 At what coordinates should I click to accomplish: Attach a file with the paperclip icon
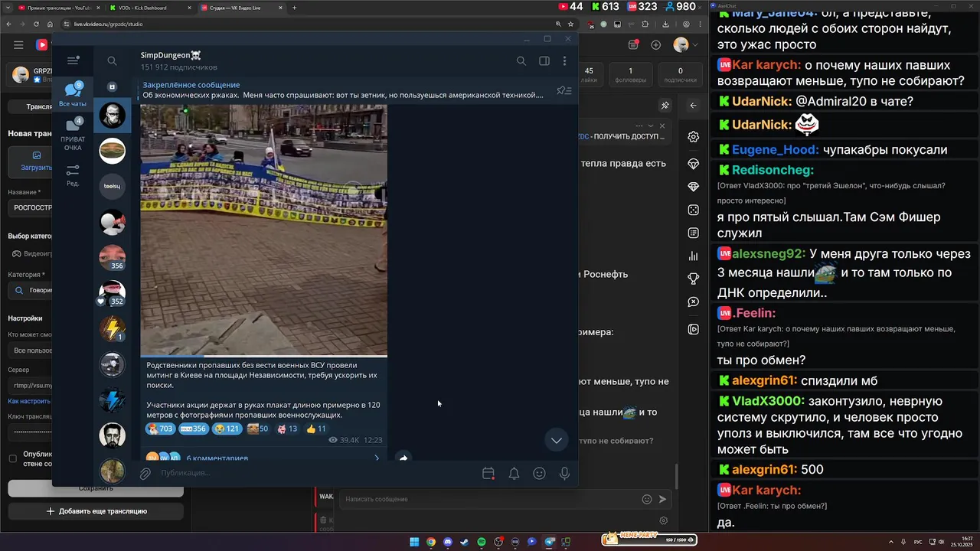click(x=145, y=474)
